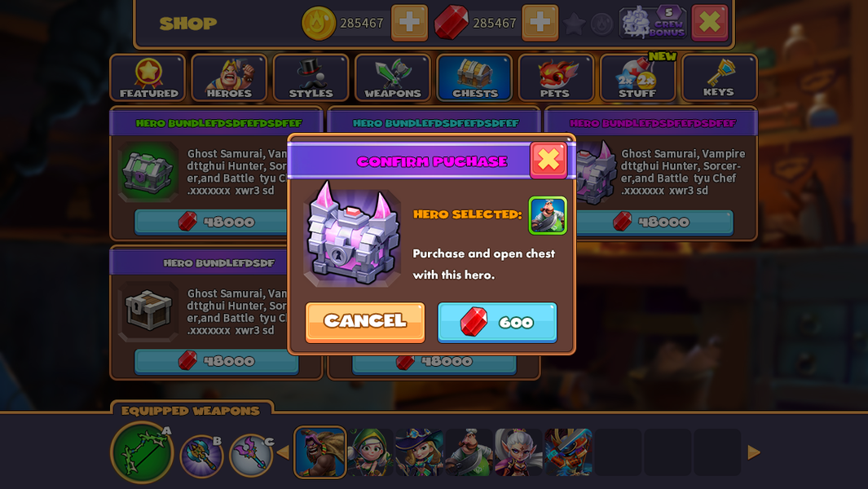The height and width of the screenshot is (489, 868).
Task: Confirm purchase for 600 gems
Action: (497, 322)
